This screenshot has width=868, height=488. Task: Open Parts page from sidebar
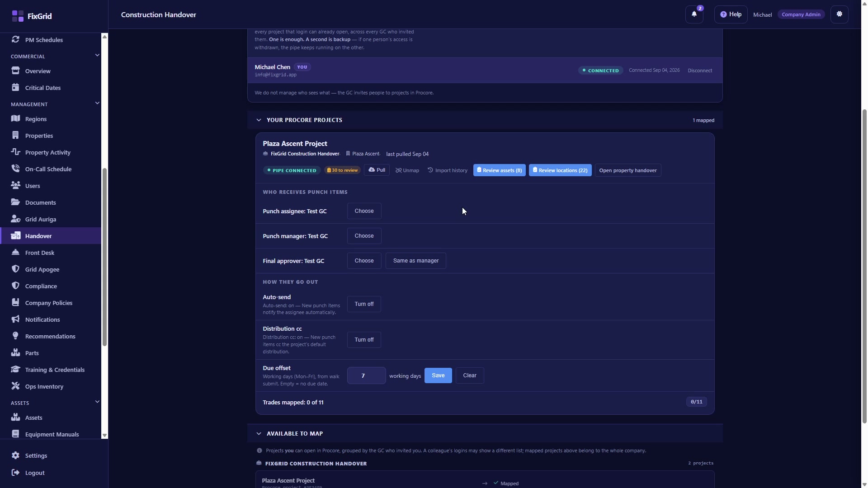[51, 353]
